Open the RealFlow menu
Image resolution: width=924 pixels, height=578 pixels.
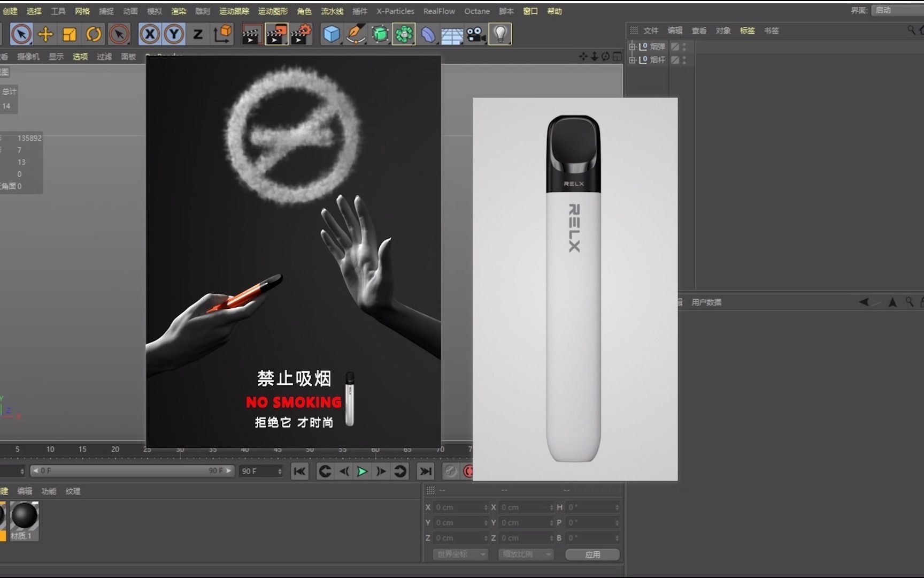click(x=439, y=11)
